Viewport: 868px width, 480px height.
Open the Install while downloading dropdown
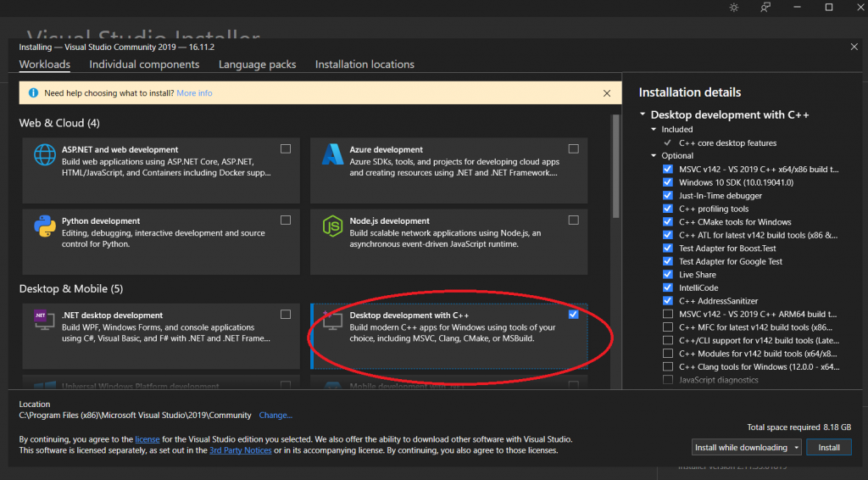(746, 447)
